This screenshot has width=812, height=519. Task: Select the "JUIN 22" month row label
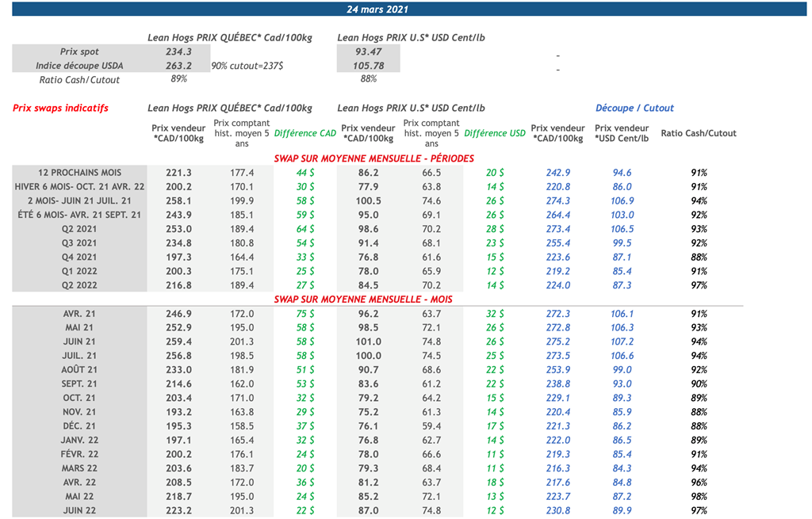pos(79,511)
